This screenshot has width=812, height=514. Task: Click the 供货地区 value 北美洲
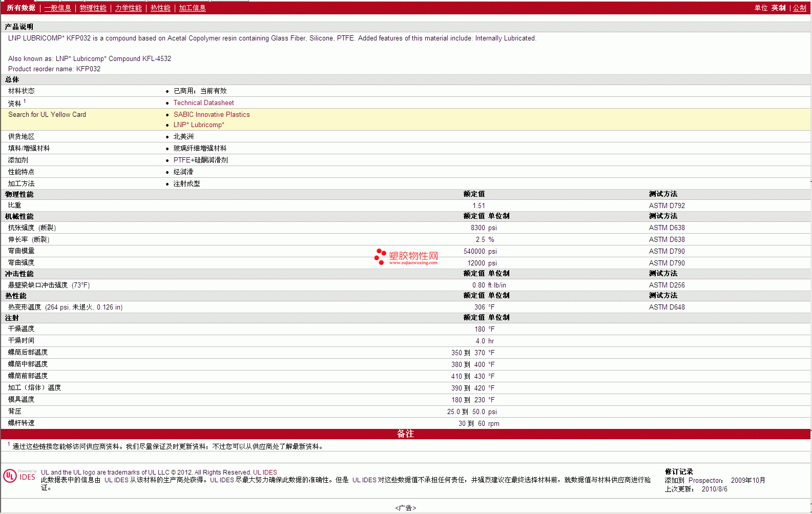183,137
